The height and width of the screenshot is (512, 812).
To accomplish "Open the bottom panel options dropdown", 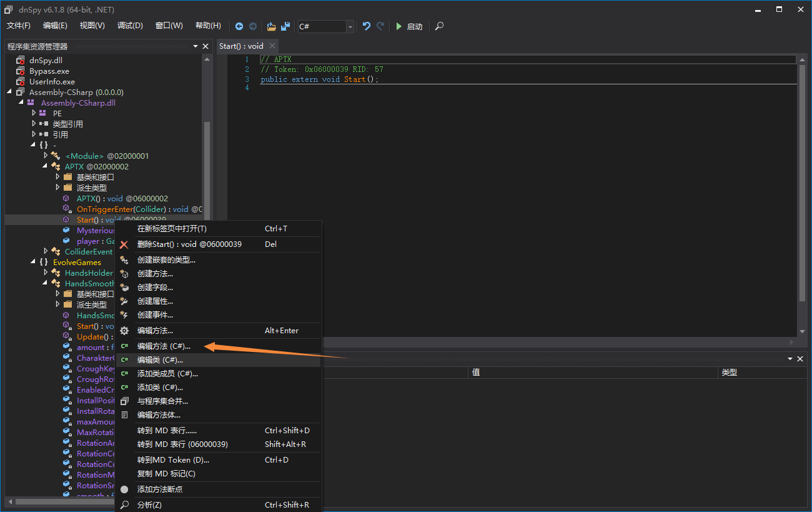I will (x=790, y=359).
